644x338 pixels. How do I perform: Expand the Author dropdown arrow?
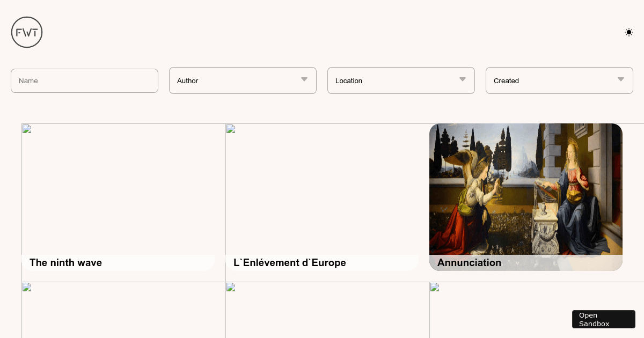coord(304,79)
